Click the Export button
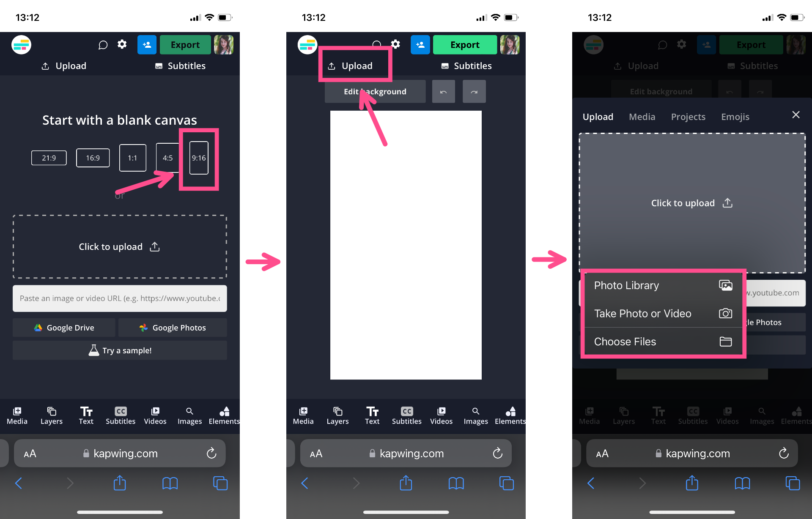This screenshot has height=519, width=812. point(185,44)
